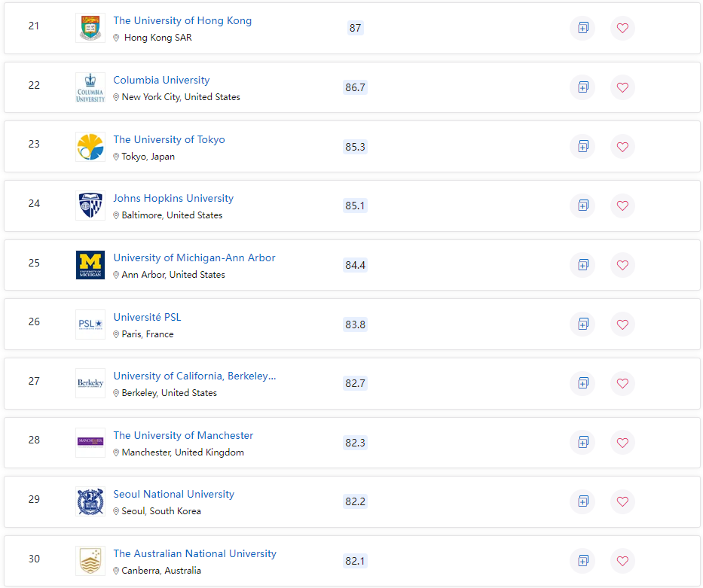Add Australian National University to compare
This screenshot has width=703, height=588.
[x=582, y=561]
